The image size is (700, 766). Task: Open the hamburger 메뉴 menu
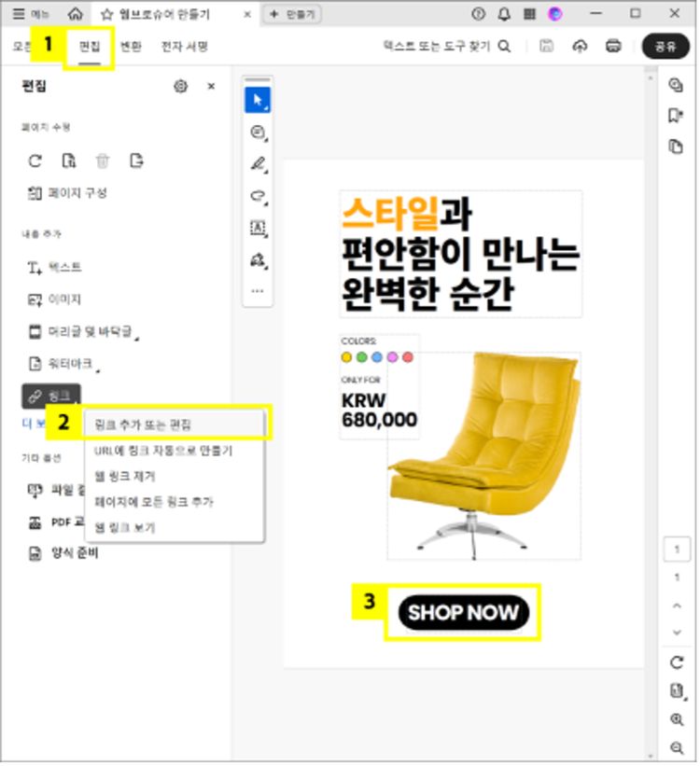click(x=30, y=14)
